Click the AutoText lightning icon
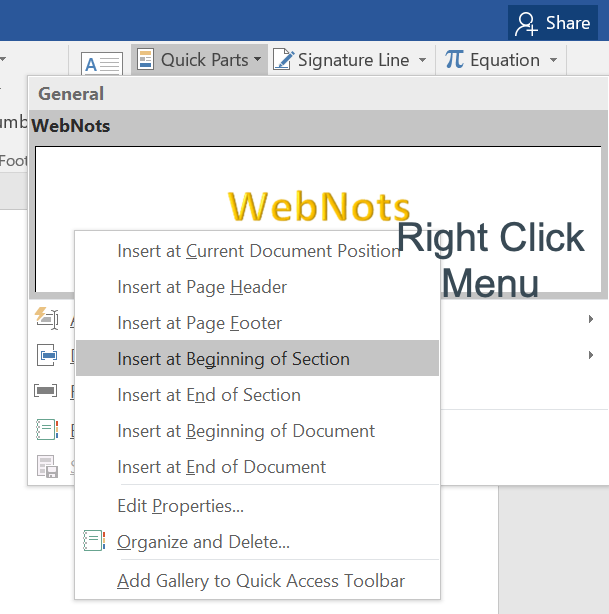 [47, 318]
